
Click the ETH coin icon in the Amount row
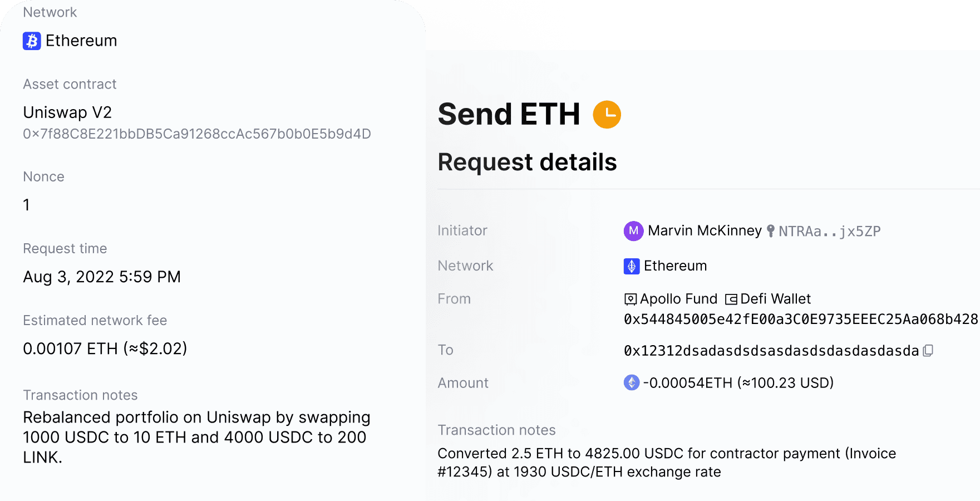click(x=631, y=382)
